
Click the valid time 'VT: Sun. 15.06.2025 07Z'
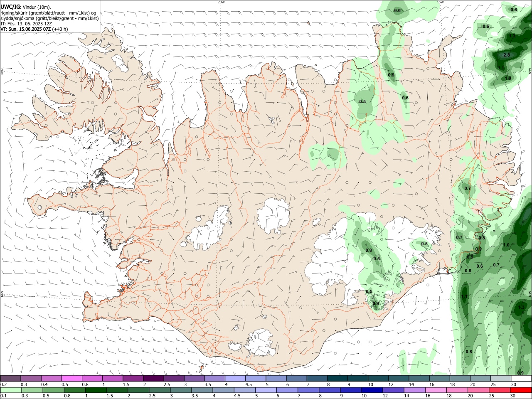point(26,29)
